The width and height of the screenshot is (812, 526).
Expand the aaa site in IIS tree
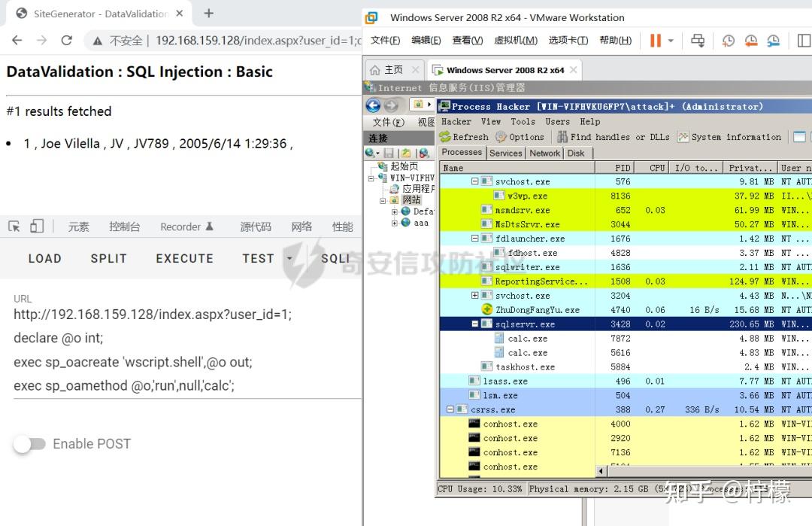[x=395, y=223]
